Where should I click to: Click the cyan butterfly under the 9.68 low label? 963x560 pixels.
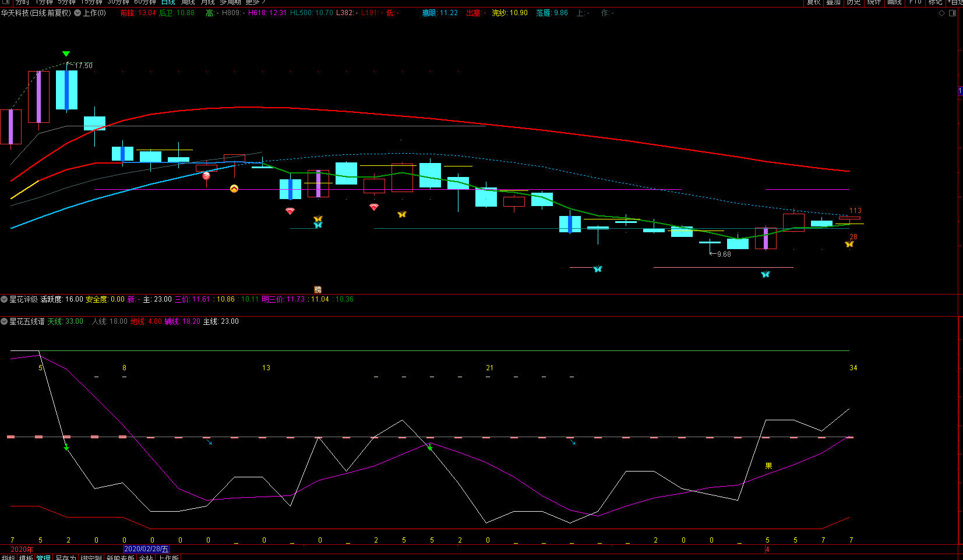click(x=766, y=274)
